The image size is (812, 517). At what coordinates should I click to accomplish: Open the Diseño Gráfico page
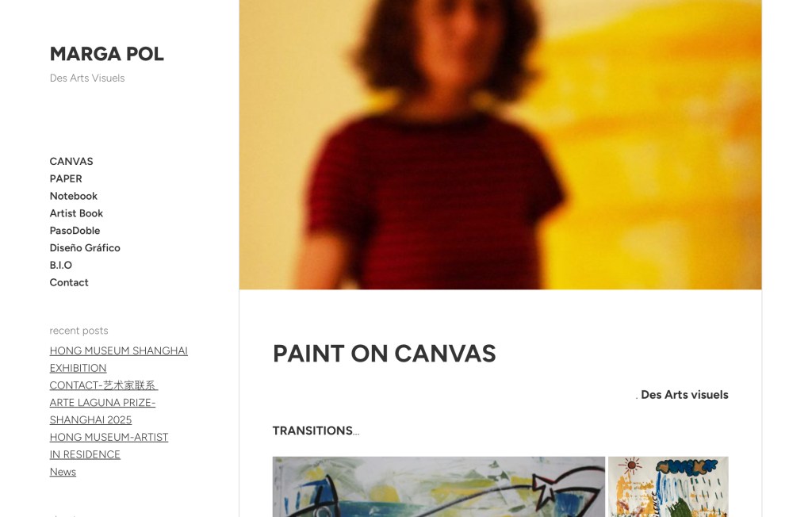click(x=85, y=248)
